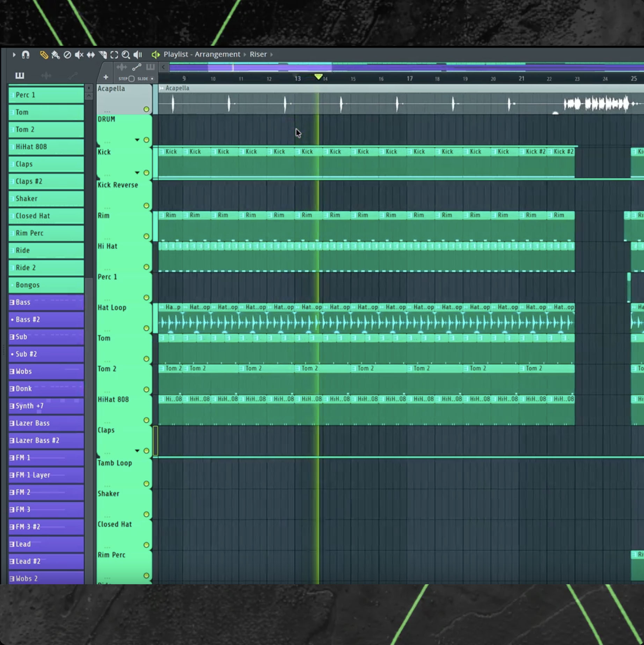The height and width of the screenshot is (645, 644).
Task: Collapse the Kick group arrow
Action: tap(137, 173)
